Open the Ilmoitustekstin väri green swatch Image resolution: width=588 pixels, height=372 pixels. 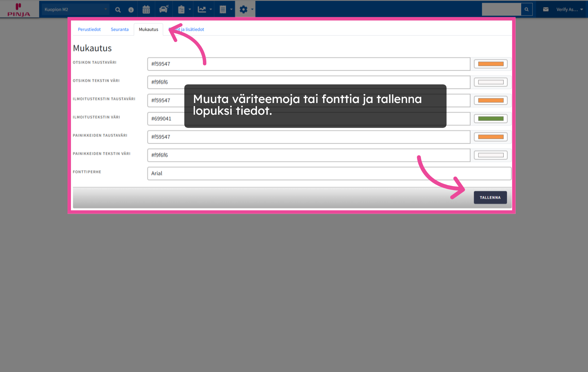click(x=491, y=119)
